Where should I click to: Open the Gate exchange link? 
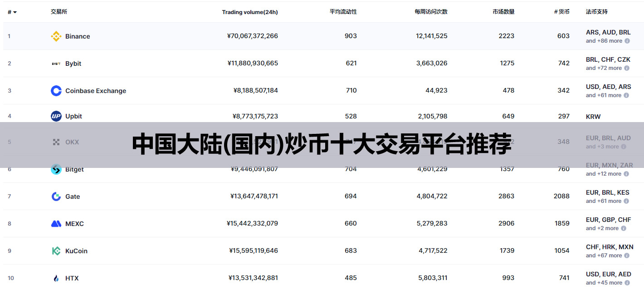[73, 197]
